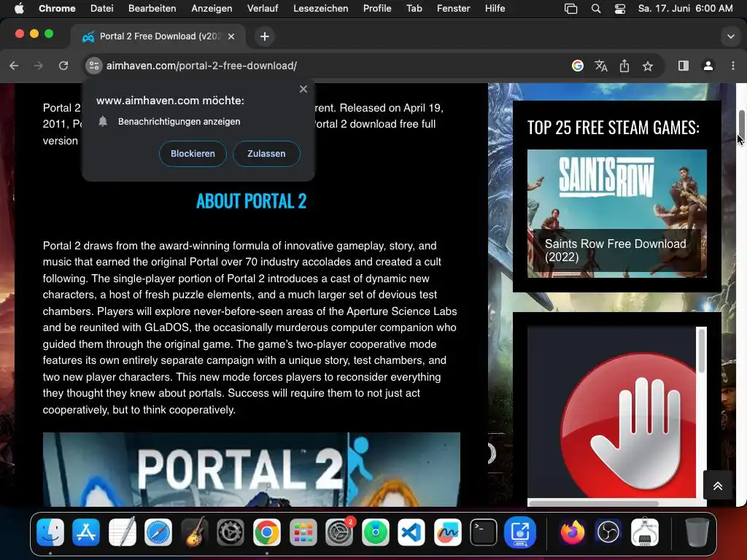Open the Hilfe menu
The image size is (747, 560).
tap(495, 8)
